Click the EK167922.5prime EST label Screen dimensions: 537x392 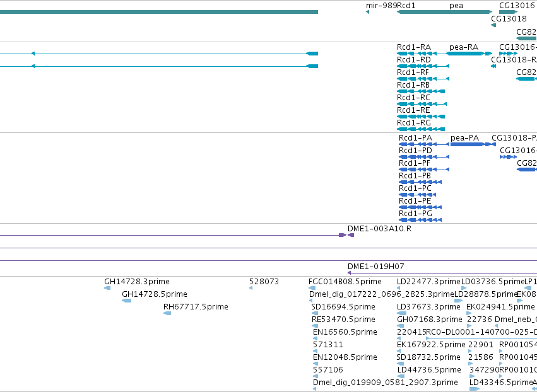click(431, 345)
